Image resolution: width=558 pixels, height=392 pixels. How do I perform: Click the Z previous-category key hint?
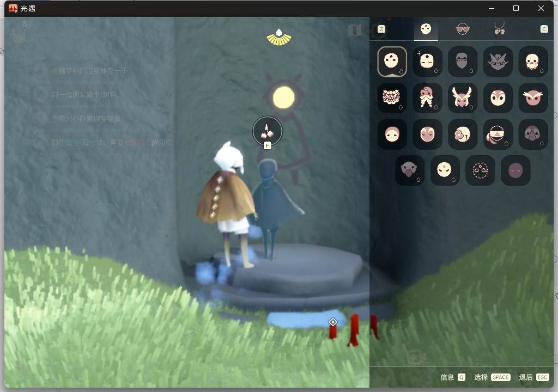381,29
